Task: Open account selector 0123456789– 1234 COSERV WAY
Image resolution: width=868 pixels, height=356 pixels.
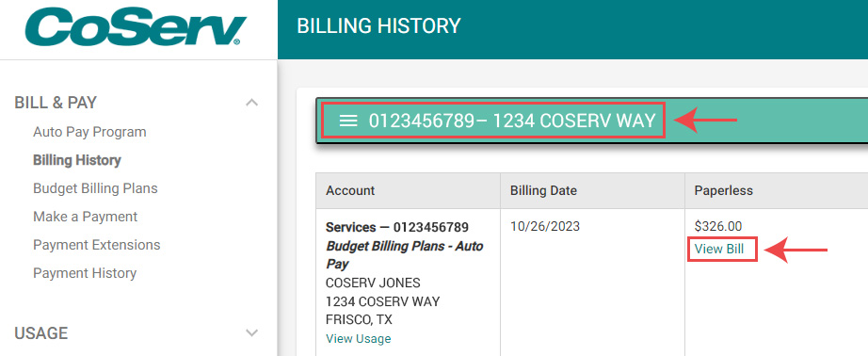Action: click(494, 121)
